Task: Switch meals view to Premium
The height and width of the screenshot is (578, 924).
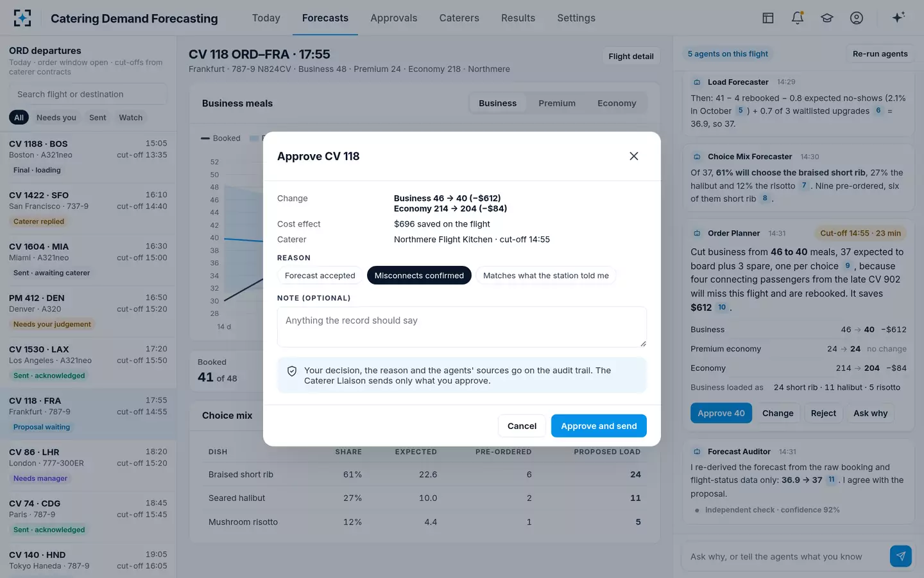Action: [x=557, y=103]
